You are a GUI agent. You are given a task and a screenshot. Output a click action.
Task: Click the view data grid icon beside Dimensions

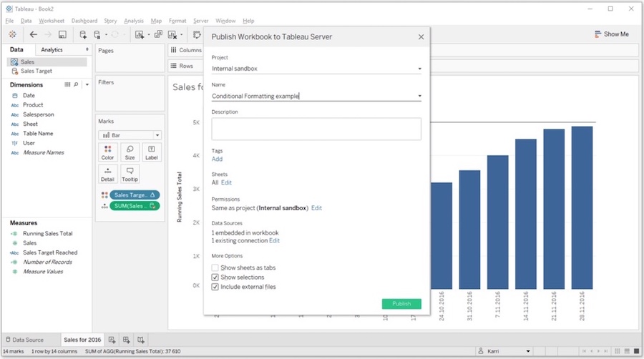67,84
